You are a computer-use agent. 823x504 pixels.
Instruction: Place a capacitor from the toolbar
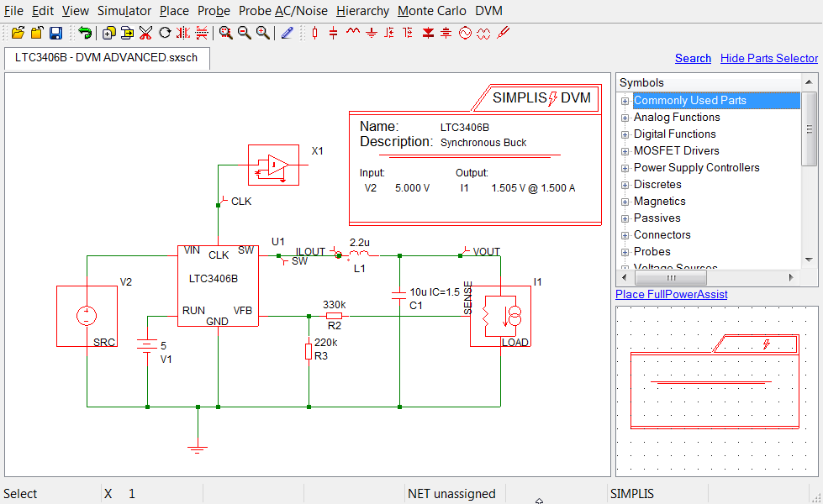click(x=334, y=33)
